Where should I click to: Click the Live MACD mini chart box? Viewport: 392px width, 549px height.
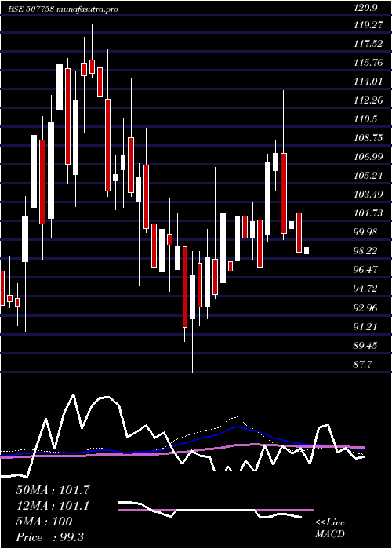216,510
